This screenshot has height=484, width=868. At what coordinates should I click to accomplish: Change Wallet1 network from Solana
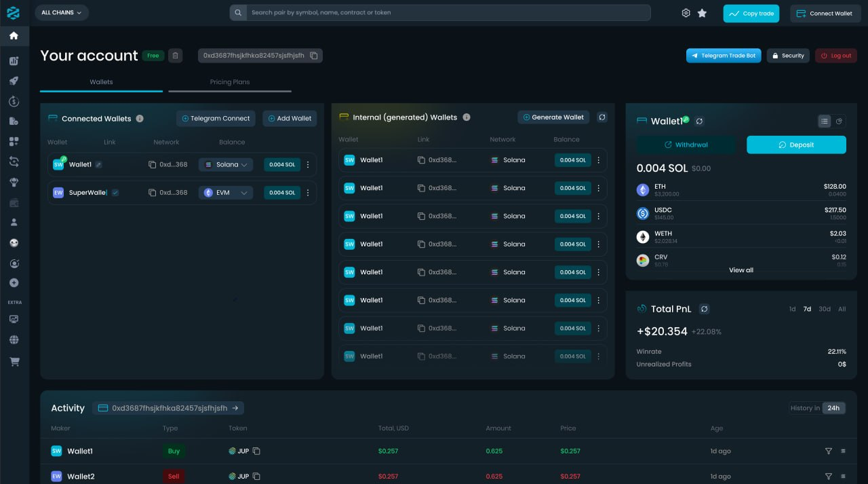pos(226,164)
